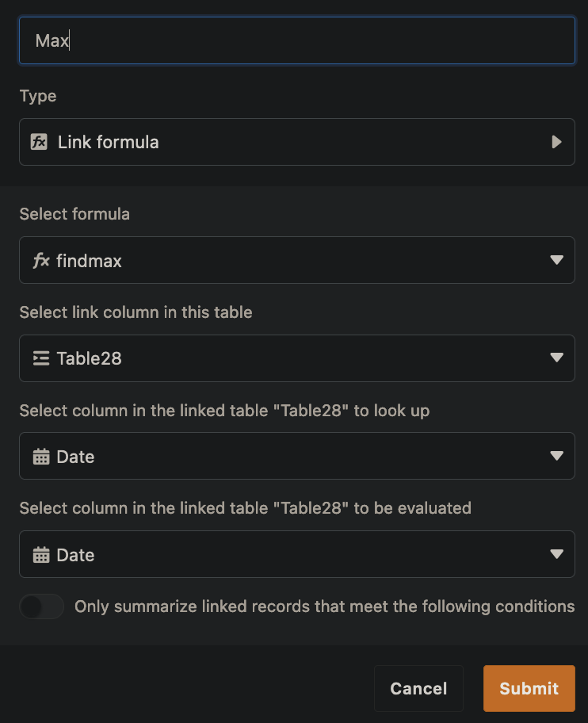Screen dimensions: 588x723
Task: Expand the Type selector using its right arrow
Action: point(556,142)
